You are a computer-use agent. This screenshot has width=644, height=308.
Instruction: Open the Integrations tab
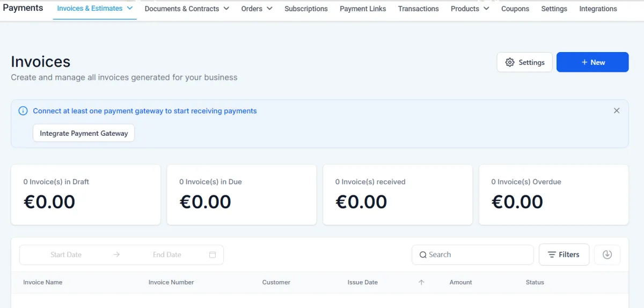point(598,9)
